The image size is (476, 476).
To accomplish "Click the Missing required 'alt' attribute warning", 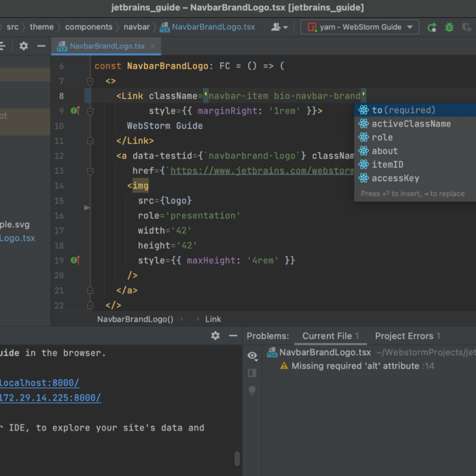I will (355, 366).
